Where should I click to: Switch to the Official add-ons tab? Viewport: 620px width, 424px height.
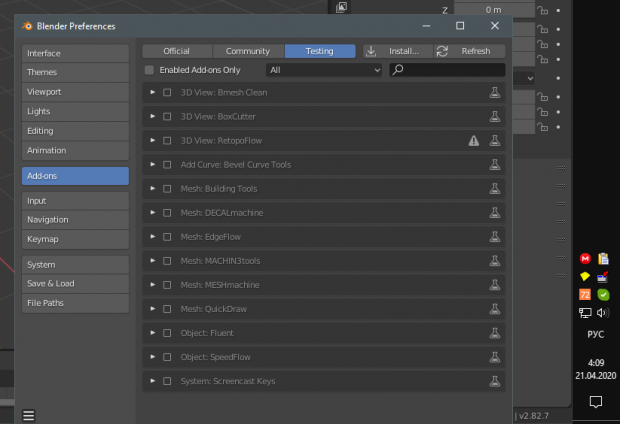(177, 51)
